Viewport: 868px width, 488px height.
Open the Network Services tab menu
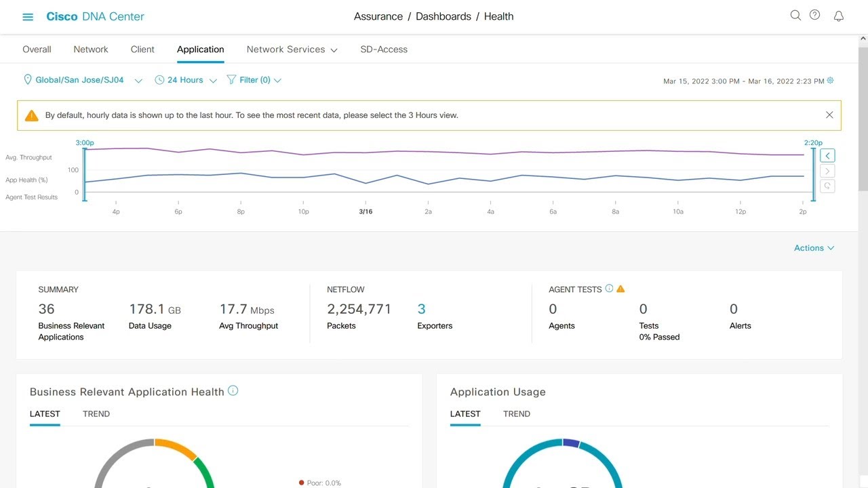coord(292,49)
